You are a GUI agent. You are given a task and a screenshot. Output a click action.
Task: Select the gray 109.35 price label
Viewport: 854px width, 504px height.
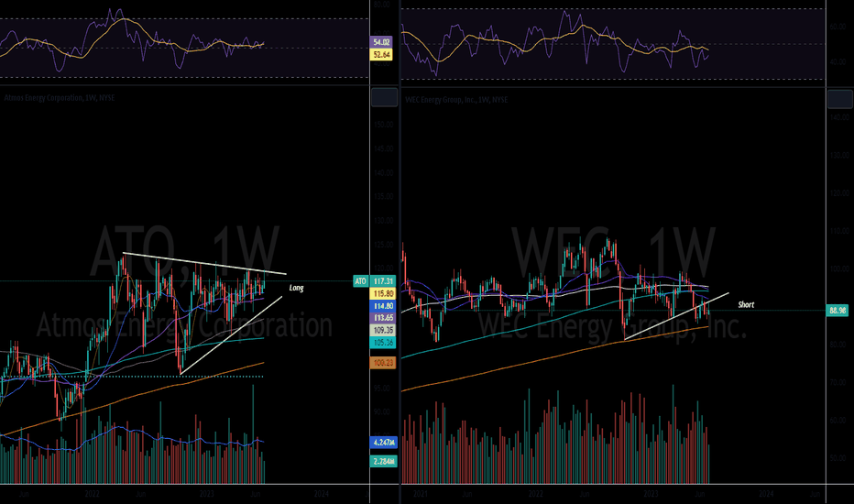(383, 330)
